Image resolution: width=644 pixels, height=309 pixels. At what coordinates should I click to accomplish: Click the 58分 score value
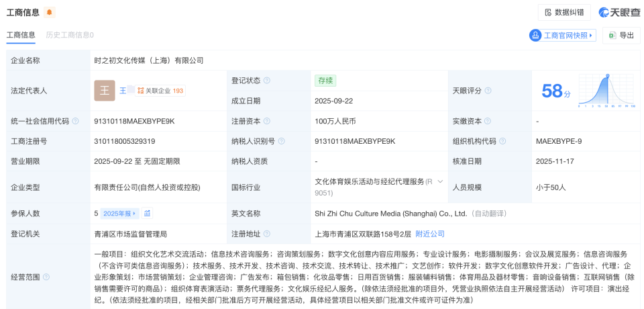coord(555,91)
